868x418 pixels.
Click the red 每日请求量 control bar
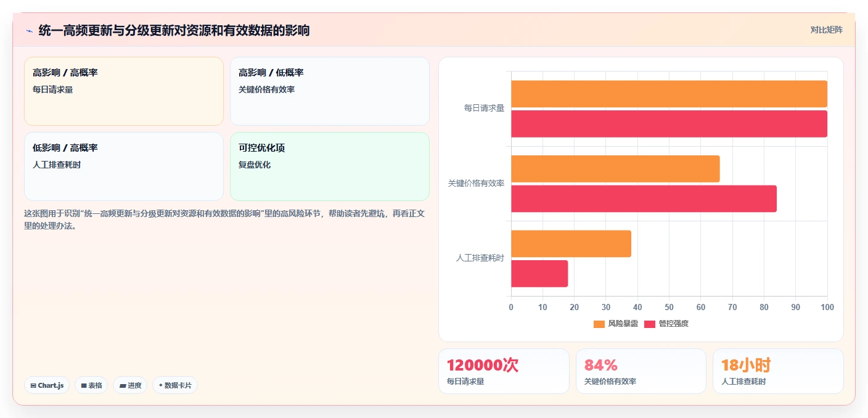(x=669, y=124)
